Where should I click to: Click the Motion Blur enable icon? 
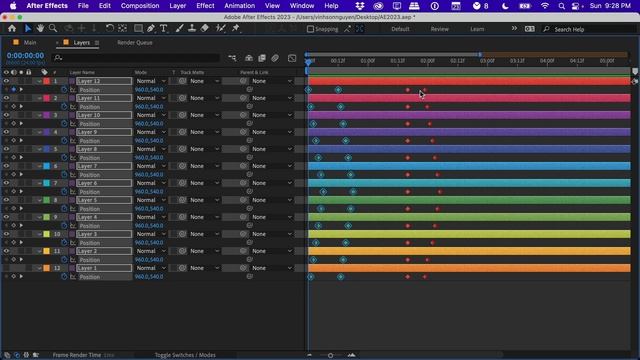[275, 58]
